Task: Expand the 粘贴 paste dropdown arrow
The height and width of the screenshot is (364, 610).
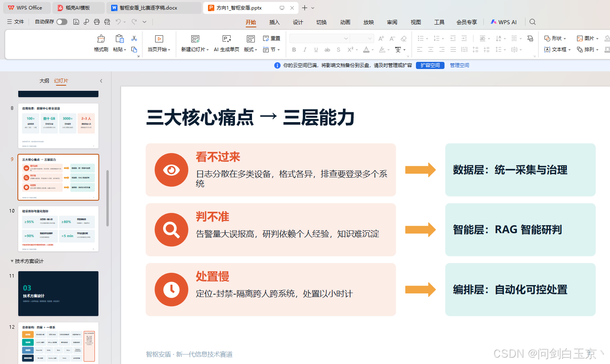Action: point(125,50)
